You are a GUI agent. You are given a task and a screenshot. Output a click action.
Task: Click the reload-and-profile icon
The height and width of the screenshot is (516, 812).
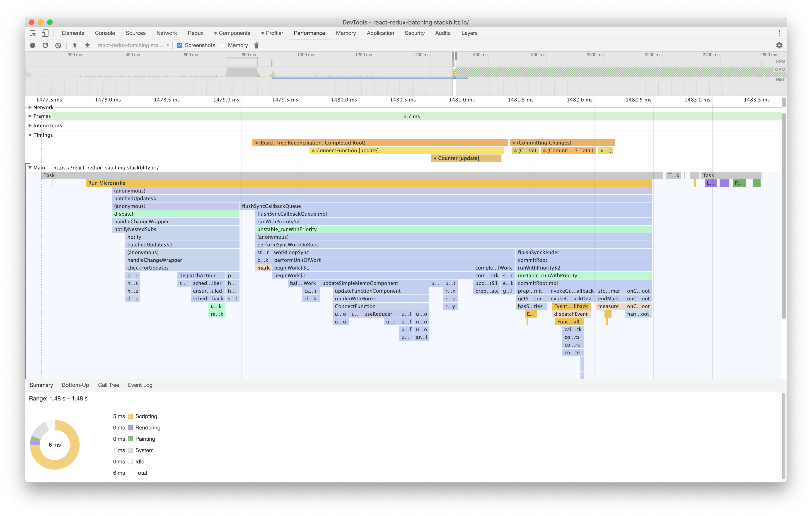45,45
